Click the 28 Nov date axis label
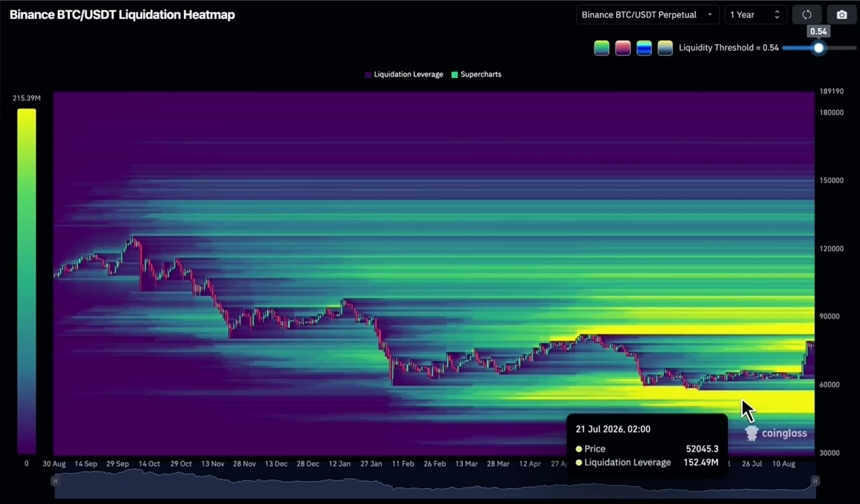Image resolution: width=860 pixels, height=504 pixels. point(244,464)
